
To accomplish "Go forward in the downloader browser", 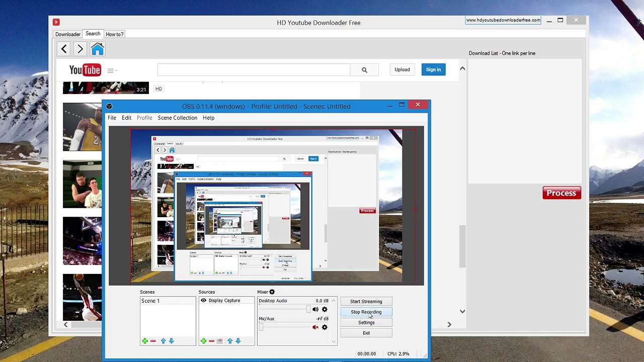I will click(x=80, y=49).
